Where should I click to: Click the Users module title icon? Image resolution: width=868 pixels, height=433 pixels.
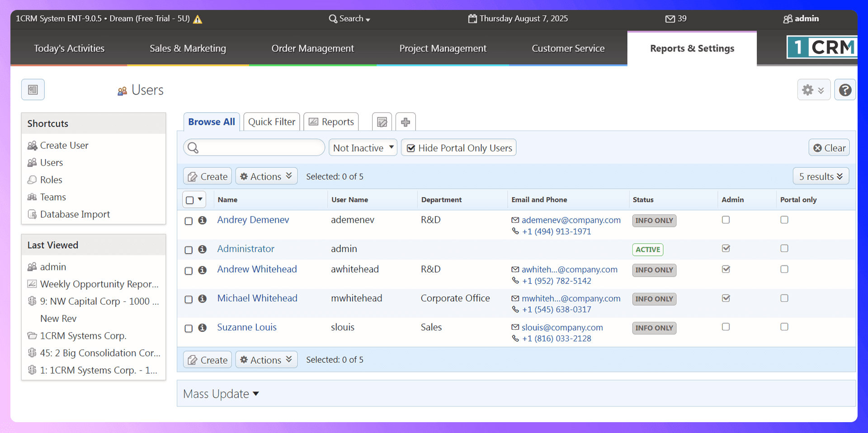(x=122, y=91)
